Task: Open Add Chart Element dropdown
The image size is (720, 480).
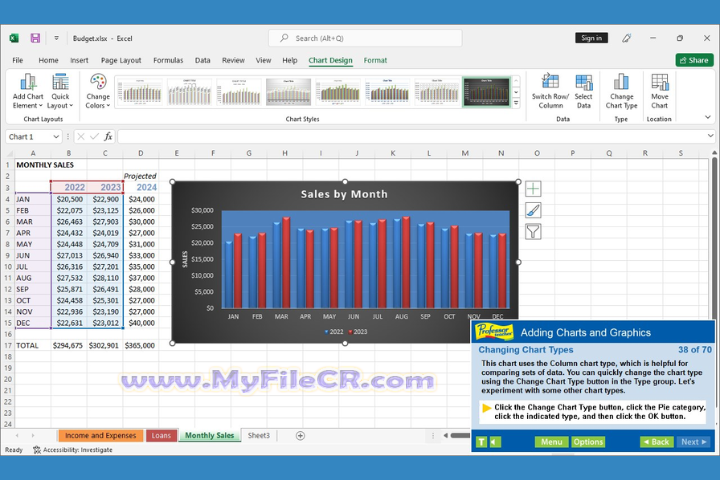Action: (x=28, y=91)
